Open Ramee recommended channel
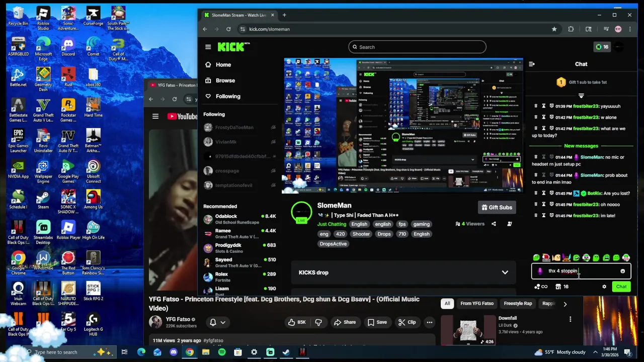 click(239, 233)
